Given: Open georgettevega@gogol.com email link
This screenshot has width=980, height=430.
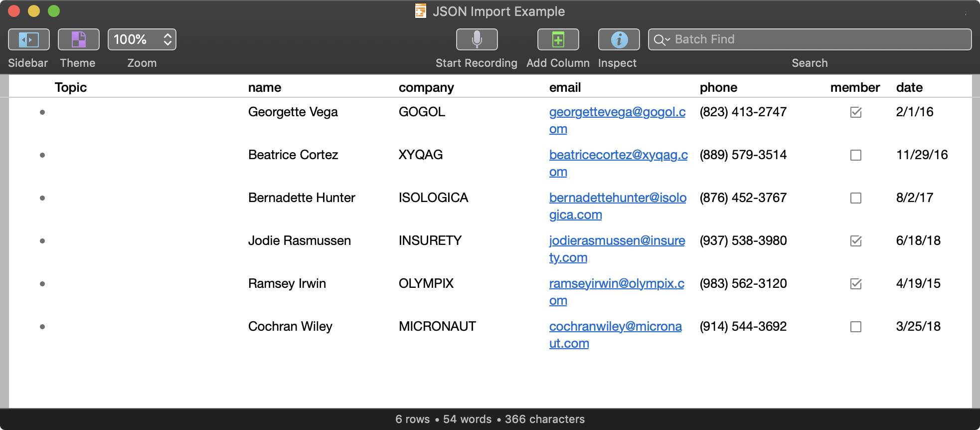Looking at the screenshot, I should coord(617,112).
